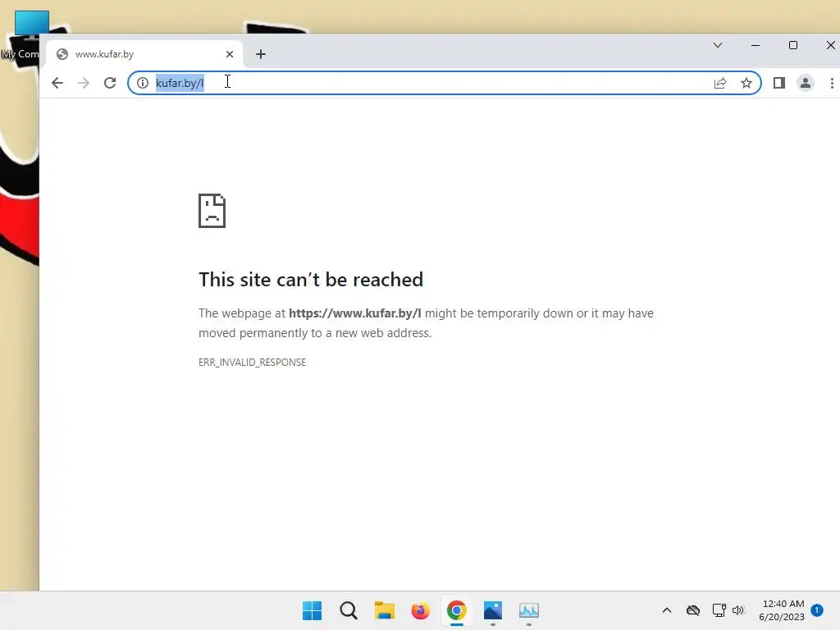Screen dimensions: 840x630
Task: Click the bold https://www.kufar.by/l URL text
Action: pos(354,313)
